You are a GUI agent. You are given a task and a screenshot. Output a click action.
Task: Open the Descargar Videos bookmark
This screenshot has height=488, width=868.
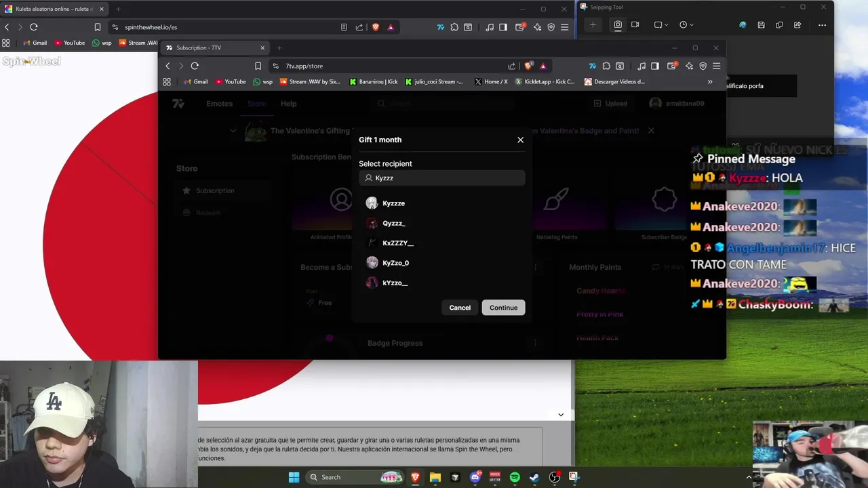click(614, 81)
